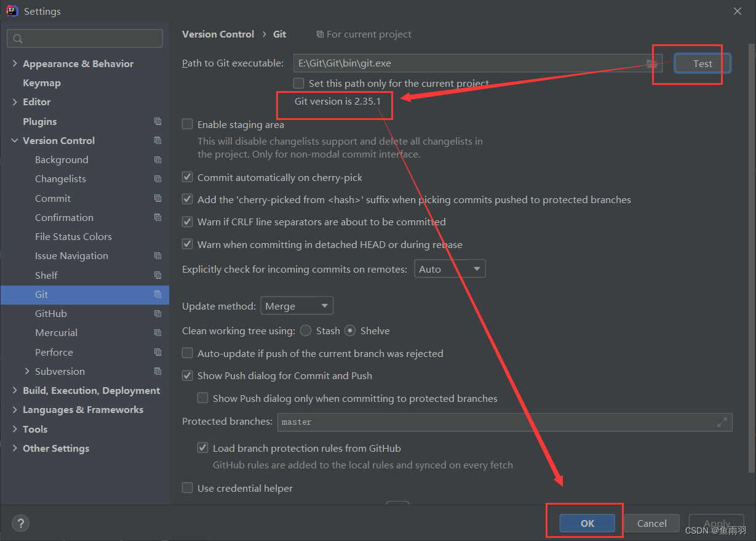Screen dimensions: 756x541
Task: Expand the Editor settings section
Action: (x=15, y=102)
